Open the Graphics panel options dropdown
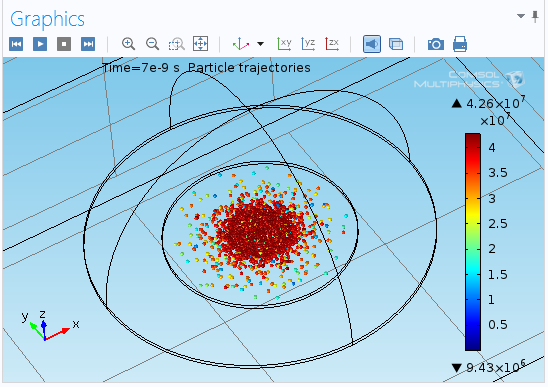Viewport: 548px width, 387px height. 521,16
